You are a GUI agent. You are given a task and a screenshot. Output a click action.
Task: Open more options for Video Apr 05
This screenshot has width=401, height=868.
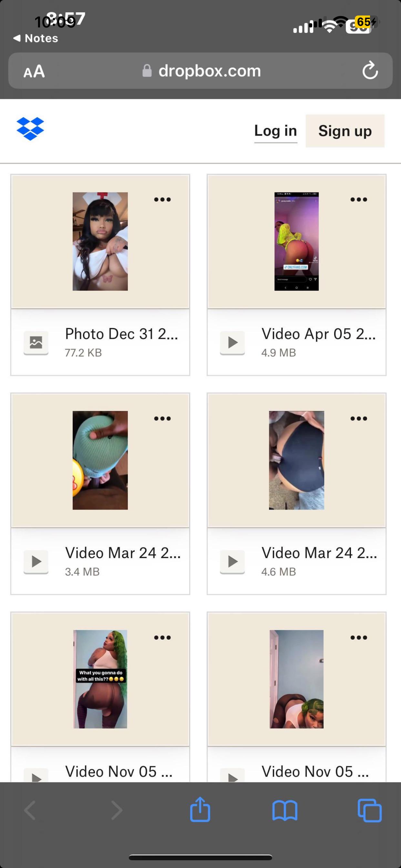click(x=358, y=200)
